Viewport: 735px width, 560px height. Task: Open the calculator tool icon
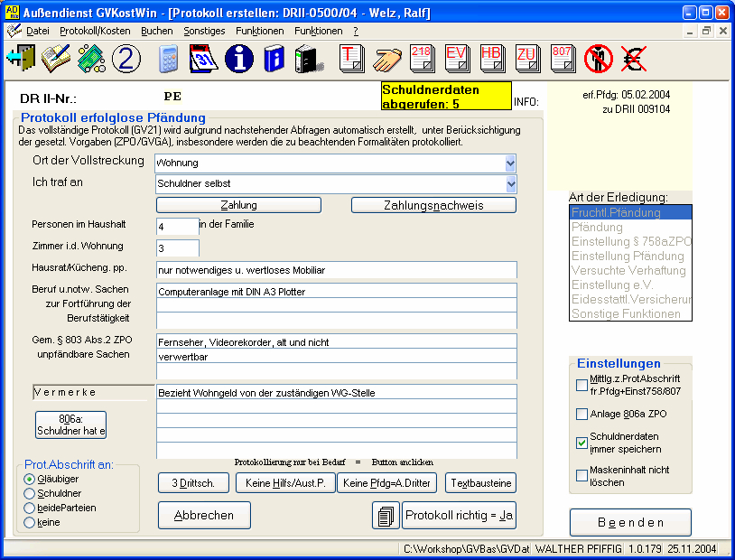(x=168, y=59)
